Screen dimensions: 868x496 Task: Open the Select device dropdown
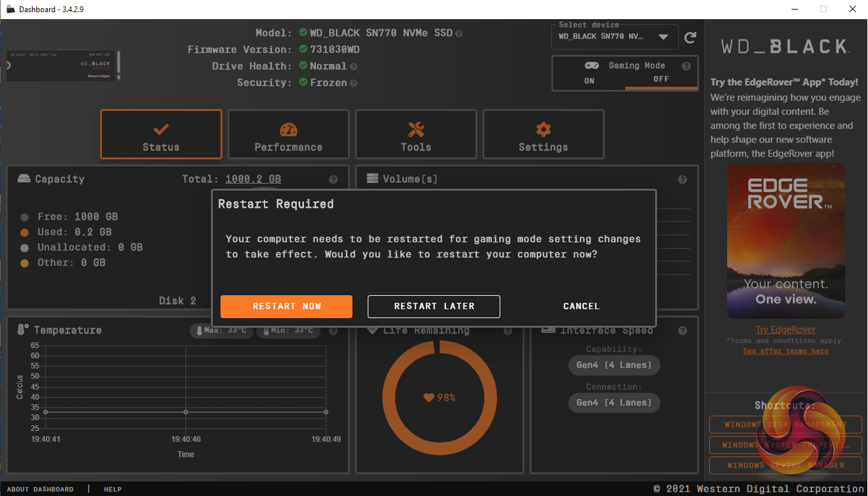pos(614,36)
